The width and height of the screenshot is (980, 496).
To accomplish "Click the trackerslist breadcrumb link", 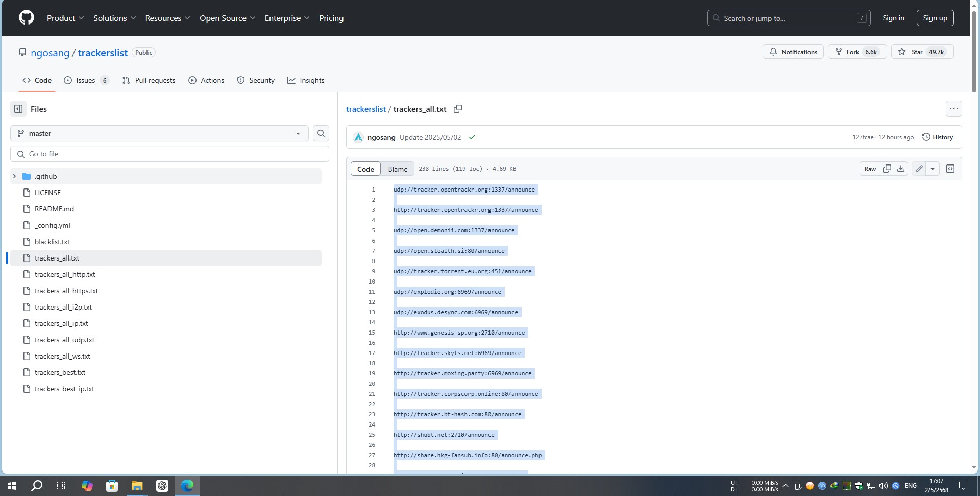I will [366, 109].
